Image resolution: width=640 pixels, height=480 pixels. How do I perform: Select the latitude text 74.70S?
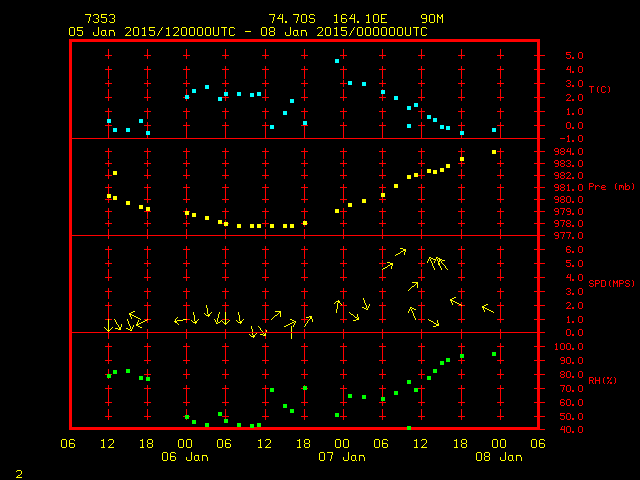pos(292,19)
